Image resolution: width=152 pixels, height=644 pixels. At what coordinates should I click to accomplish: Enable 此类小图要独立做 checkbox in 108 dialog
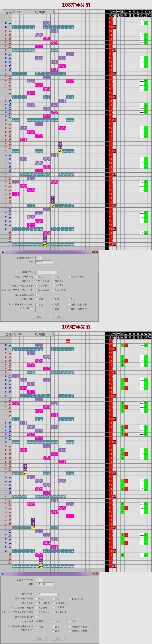tap(36, 295)
